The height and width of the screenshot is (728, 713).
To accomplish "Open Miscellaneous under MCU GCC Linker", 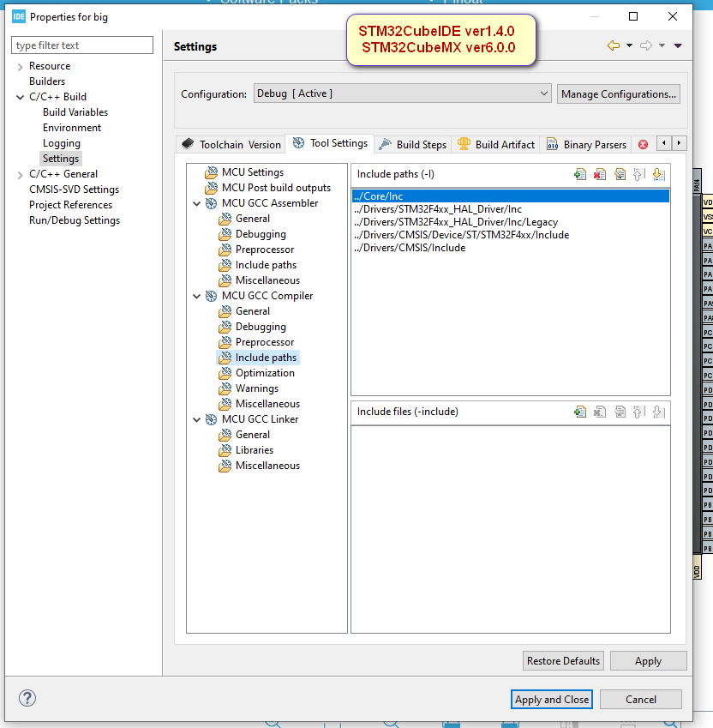I will [267, 466].
